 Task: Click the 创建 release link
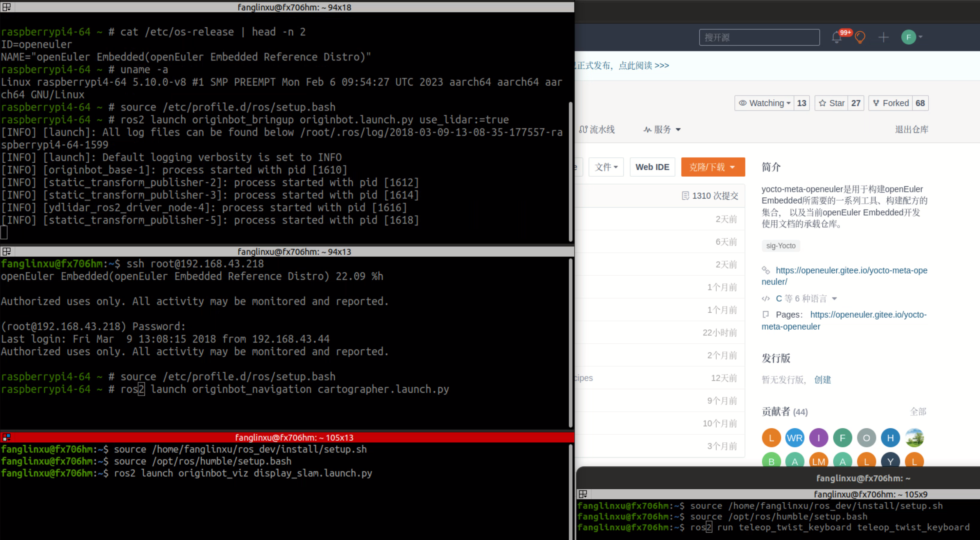(x=822, y=379)
